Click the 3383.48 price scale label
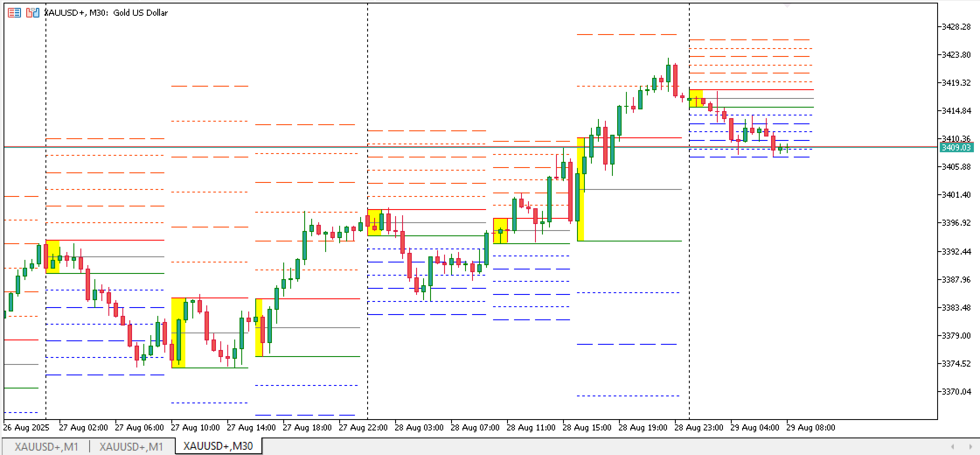Viewport: 980px width, 455px height. 957,308
